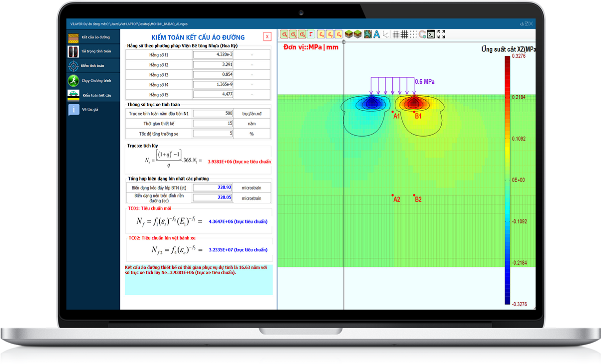Click the fullscreen expand arrows icon
601x364 pixels.
(x=441, y=34)
